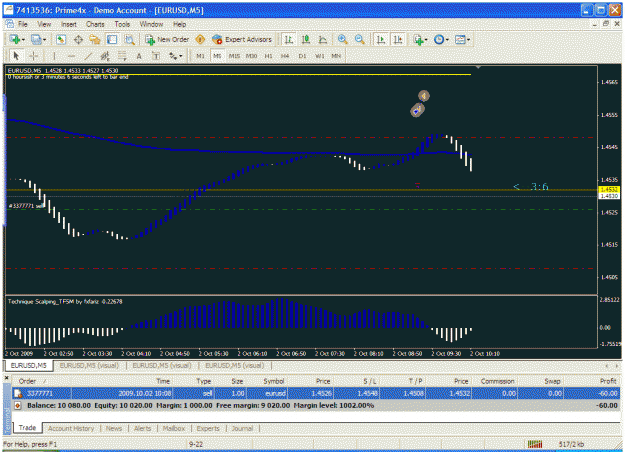Viewport: 625px width, 452px height.
Task: Select the trendline drawing tool
Action: pos(88,56)
